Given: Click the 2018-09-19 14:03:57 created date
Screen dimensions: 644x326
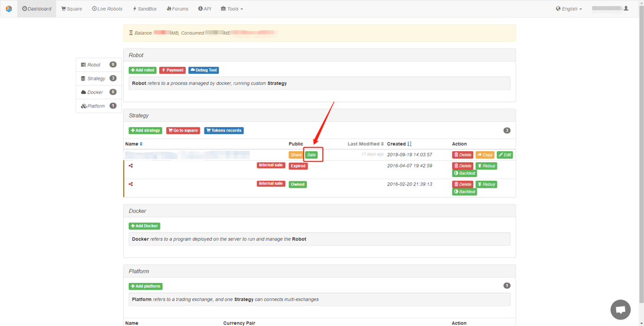Looking at the screenshot, I should 409,155.
